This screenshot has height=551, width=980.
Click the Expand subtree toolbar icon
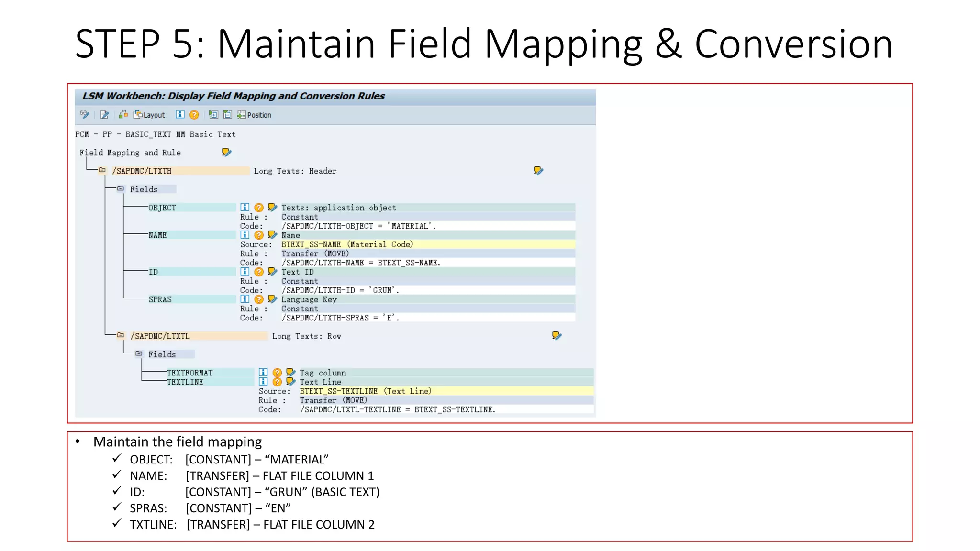pyautogui.click(x=213, y=115)
